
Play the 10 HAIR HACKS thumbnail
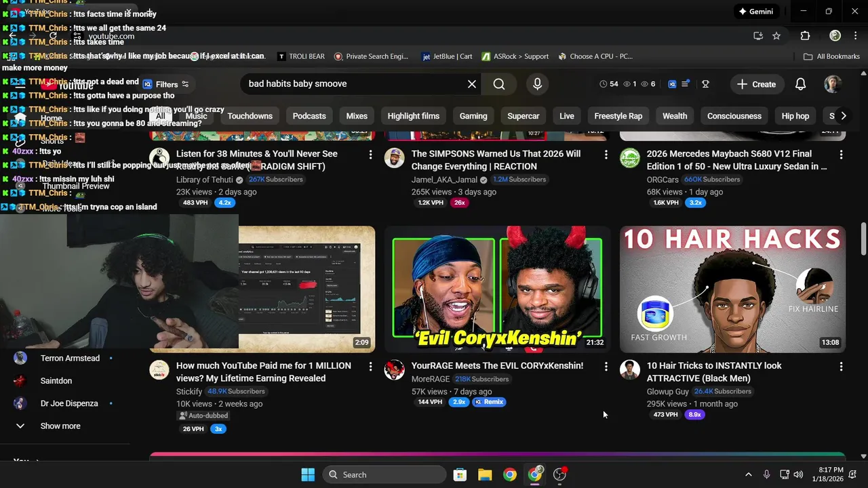pos(732,289)
